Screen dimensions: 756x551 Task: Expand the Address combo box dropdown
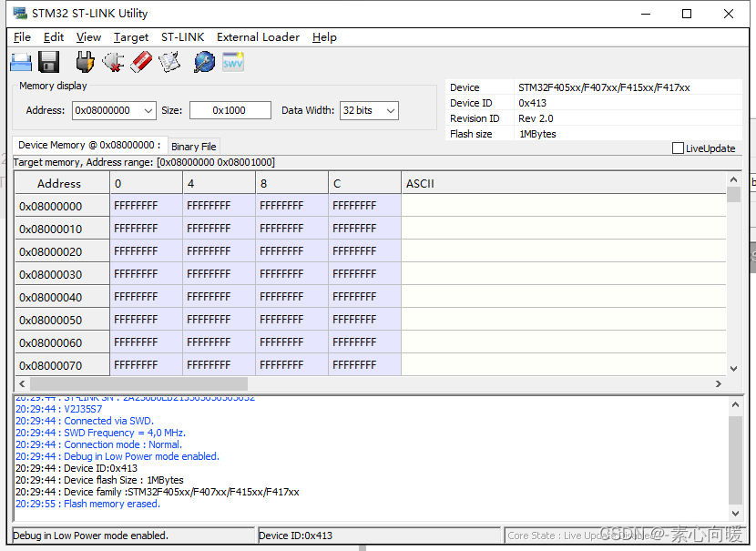(x=148, y=110)
